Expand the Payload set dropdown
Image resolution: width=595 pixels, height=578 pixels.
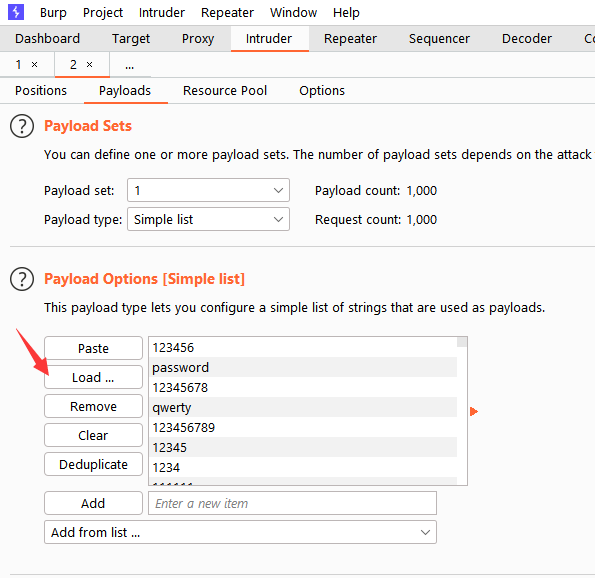coord(208,190)
